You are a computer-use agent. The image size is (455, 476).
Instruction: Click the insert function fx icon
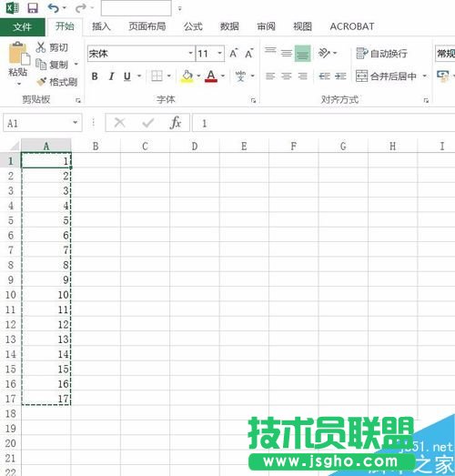176,123
